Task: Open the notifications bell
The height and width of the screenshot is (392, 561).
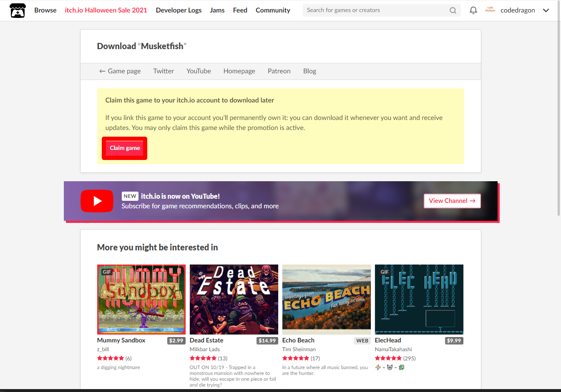Action: pyautogui.click(x=473, y=10)
